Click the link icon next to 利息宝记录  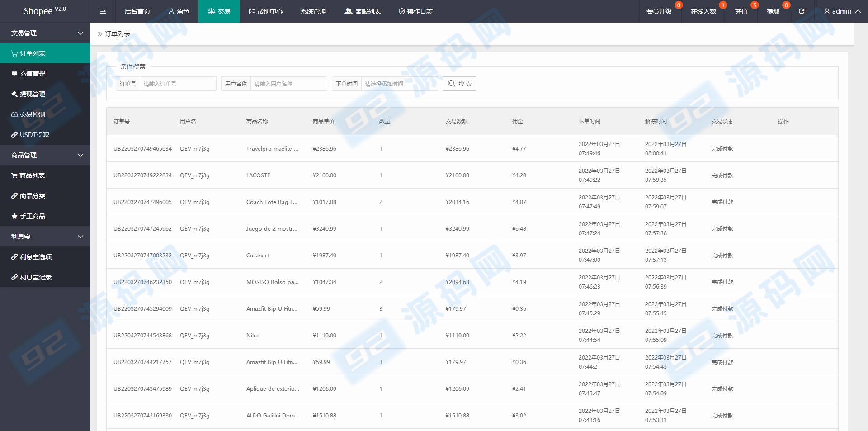pos(14,277)
